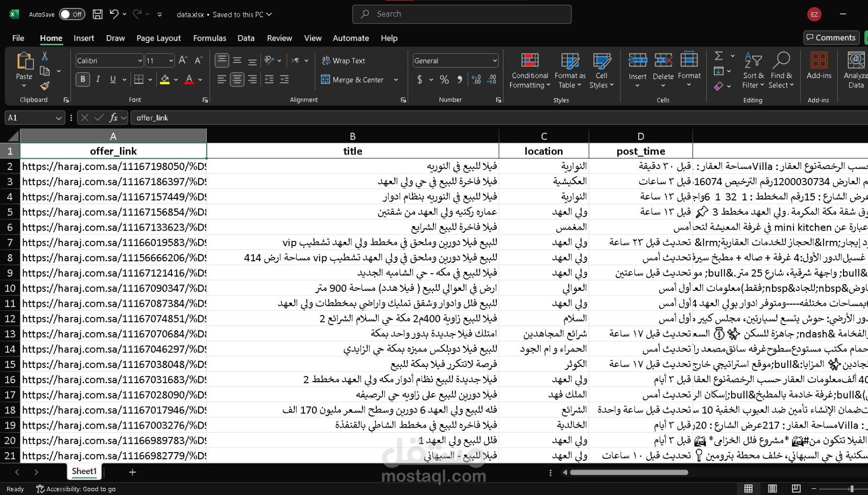868x495 pixels.
Task: Open the fill color dropdown arrow
Action: [x=176, y=80]
